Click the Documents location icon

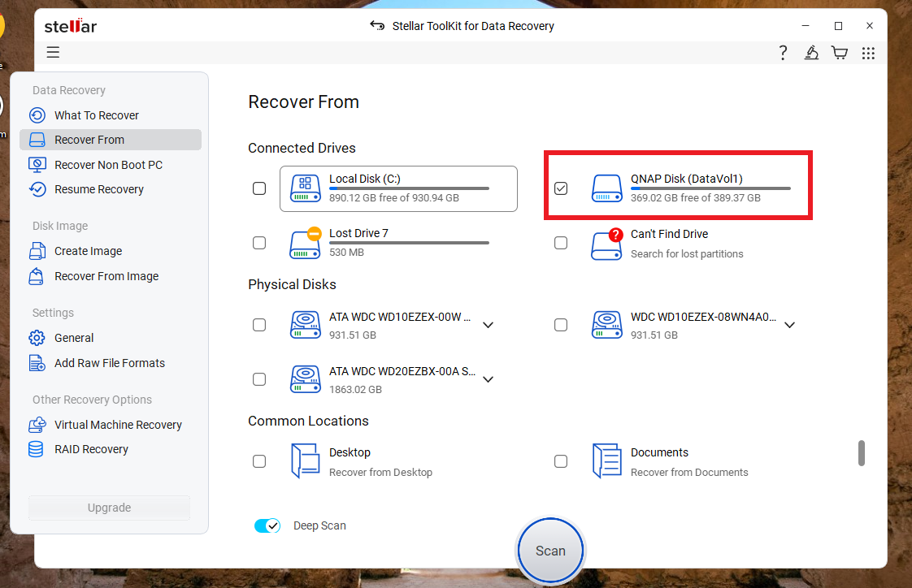pyautogui.click(x=606, y=460)
